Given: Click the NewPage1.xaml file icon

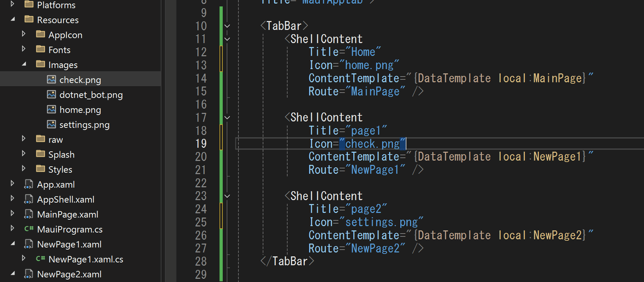Looking at the screenshot, I should [29, 244].
